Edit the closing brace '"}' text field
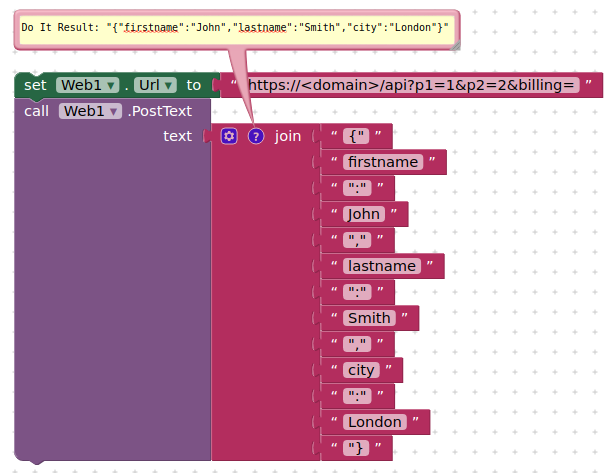611x473 pixels. click(356, 448)
